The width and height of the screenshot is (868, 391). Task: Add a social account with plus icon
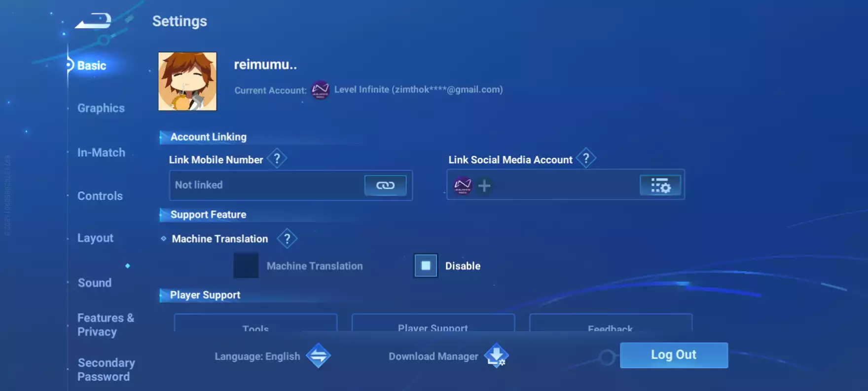pos(484,186)
